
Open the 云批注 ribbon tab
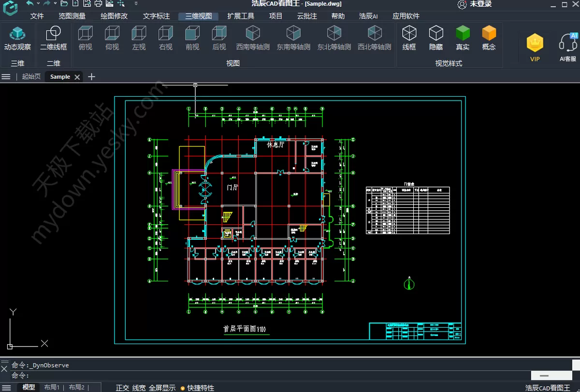click(x=307, y=16)
